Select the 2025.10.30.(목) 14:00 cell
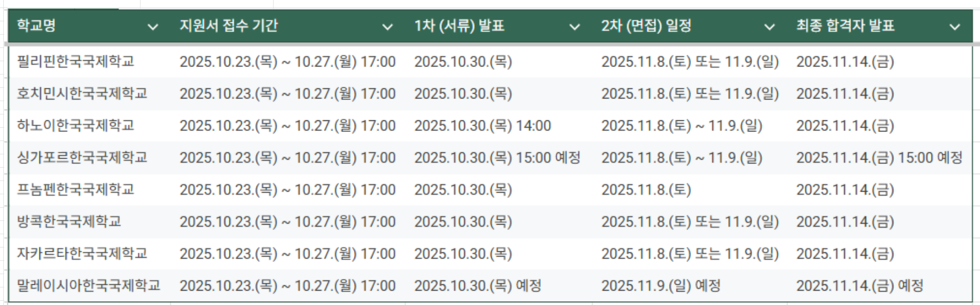The image size is (980, 305). pos(482,126)
